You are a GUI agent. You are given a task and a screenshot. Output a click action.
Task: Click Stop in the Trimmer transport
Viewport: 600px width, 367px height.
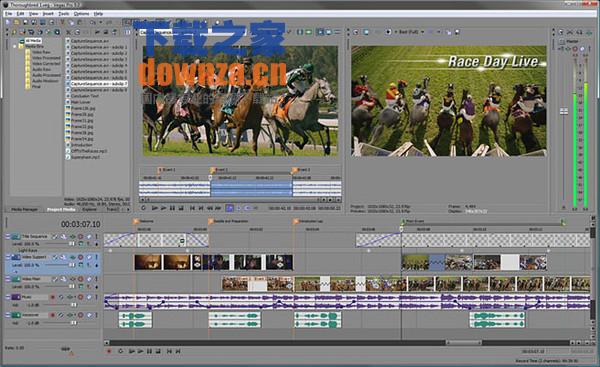tap(181, 208)
